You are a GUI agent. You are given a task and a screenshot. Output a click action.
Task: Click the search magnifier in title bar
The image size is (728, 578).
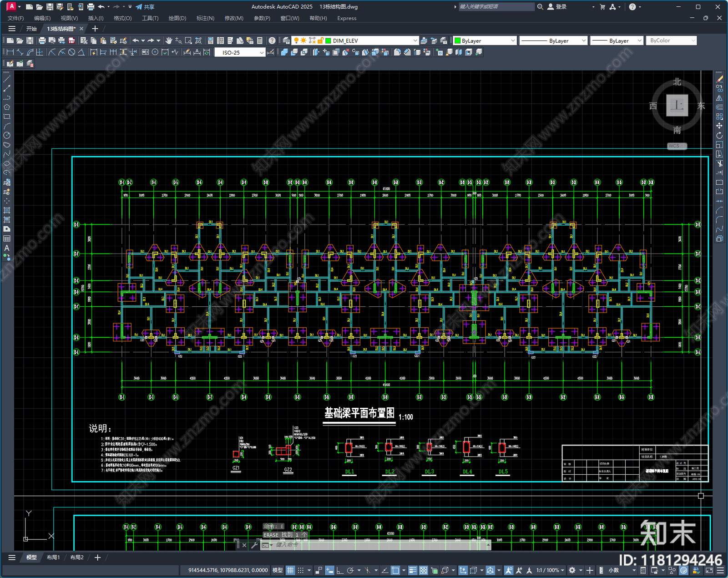pos(540,7)
